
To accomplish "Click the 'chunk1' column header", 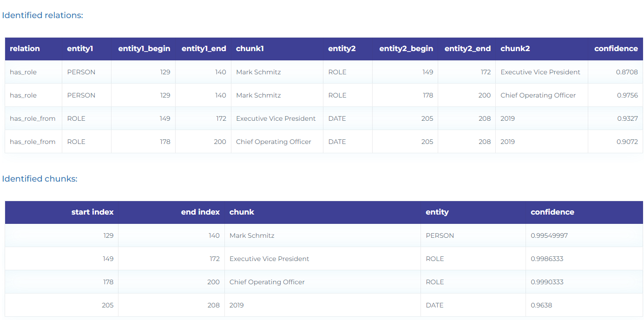I will pos(250,49).
